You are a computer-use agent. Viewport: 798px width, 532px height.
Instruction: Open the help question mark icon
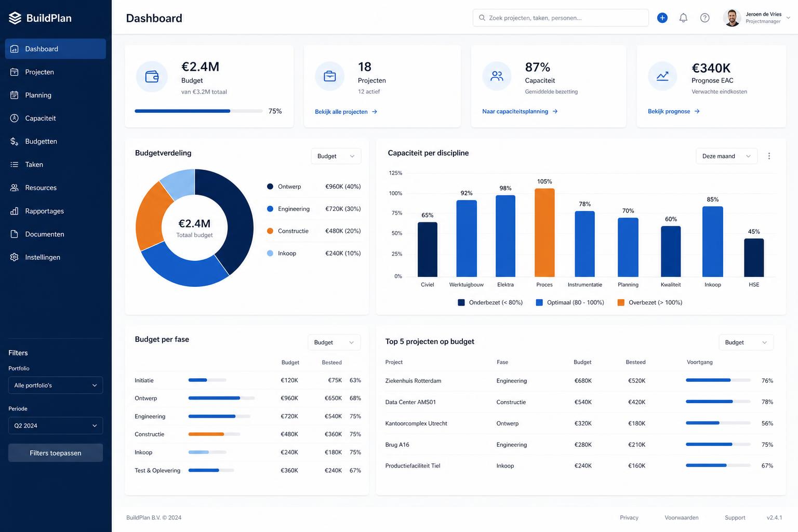pos(705,18)
